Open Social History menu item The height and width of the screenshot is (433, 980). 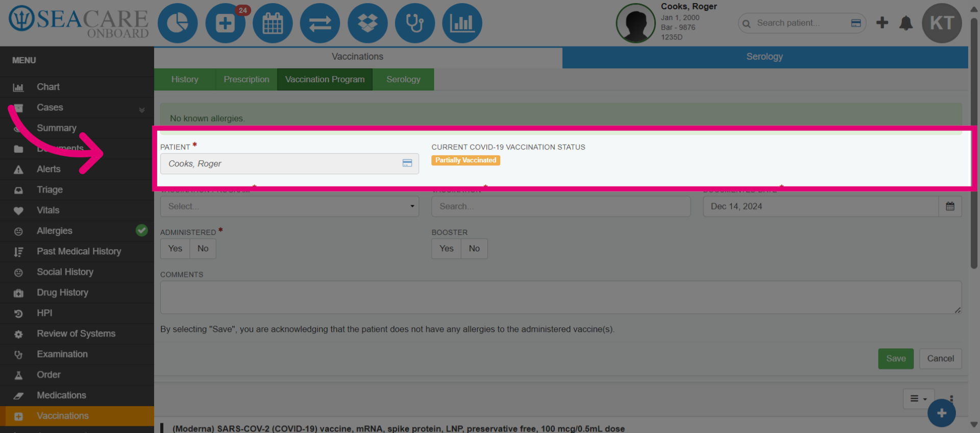click(77, 272)
